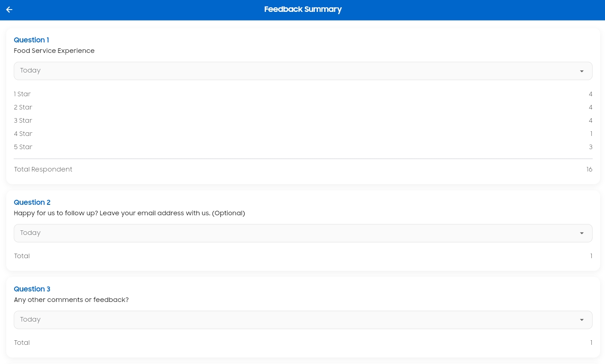Select the Question 3 heading
Image resolution: width=605 pixels, height=364 pixels.
click(32, 289)
